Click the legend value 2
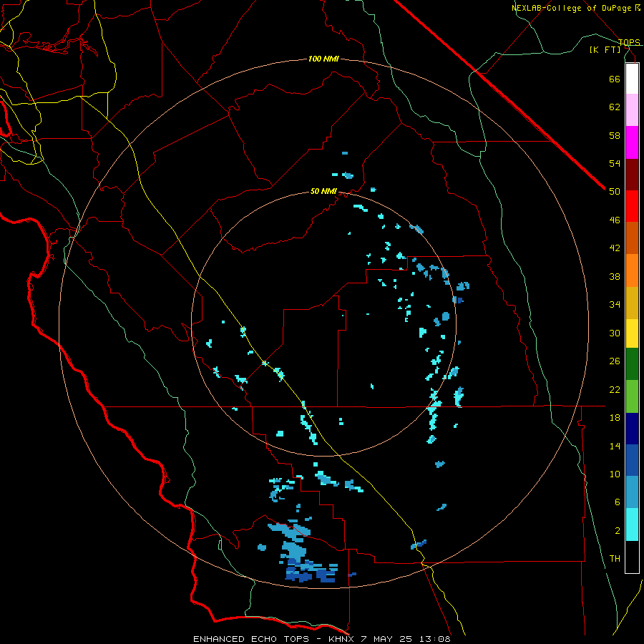 click(618, 531)
